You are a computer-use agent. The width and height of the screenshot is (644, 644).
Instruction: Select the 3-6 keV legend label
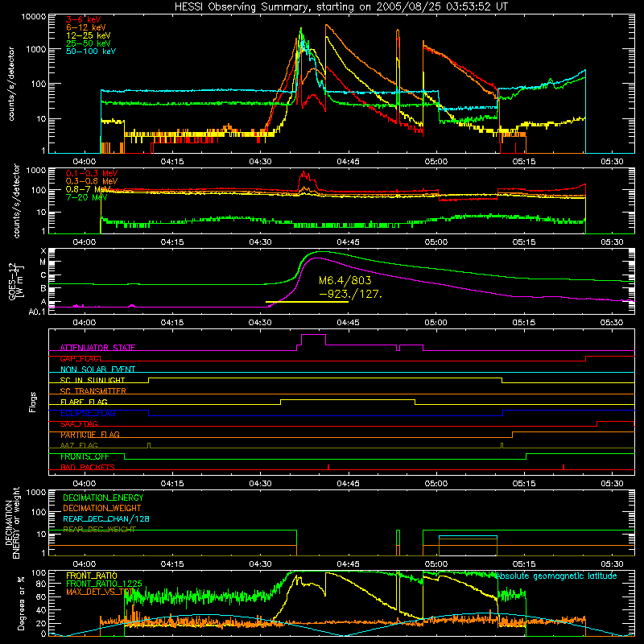click(84, 19)
